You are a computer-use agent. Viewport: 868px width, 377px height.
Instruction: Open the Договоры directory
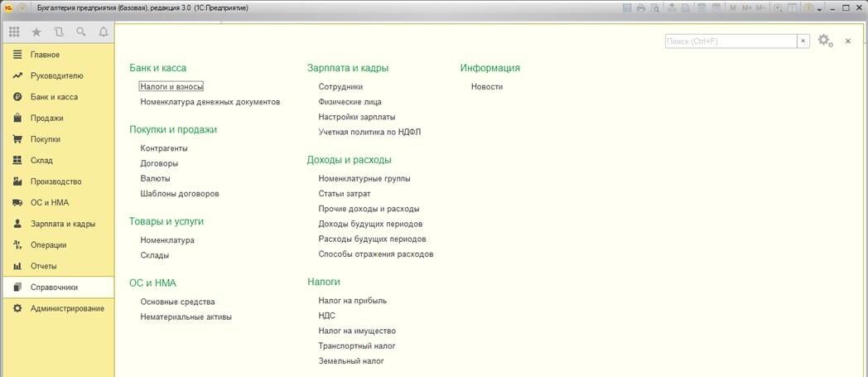tap(159, 163)
